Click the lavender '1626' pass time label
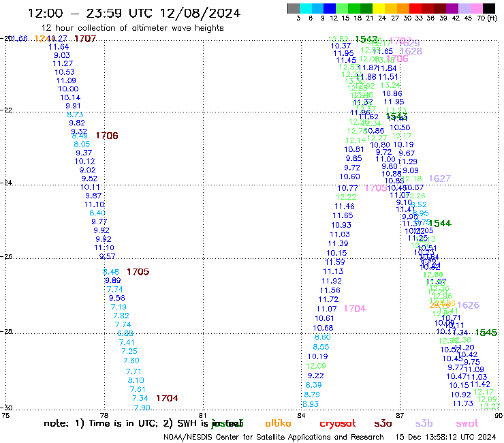The image size is (504, 443). [468, 305]
